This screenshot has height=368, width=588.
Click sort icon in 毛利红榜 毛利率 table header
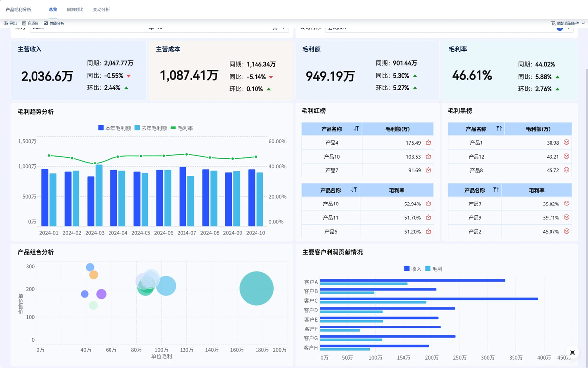354,190
